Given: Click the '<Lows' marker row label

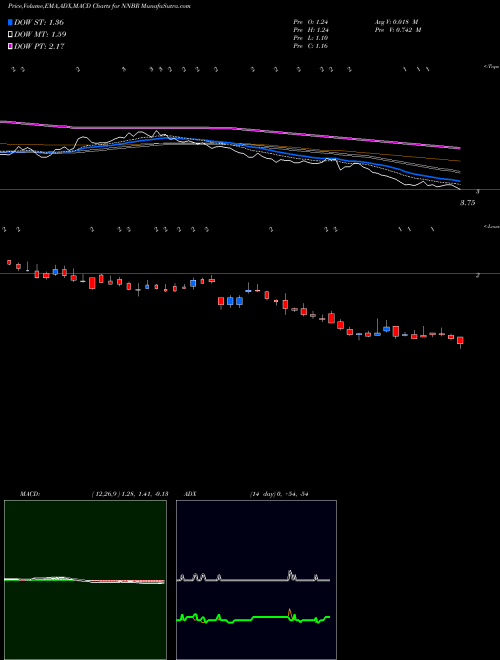Looking at the screenshot, I should click(492, 226).
